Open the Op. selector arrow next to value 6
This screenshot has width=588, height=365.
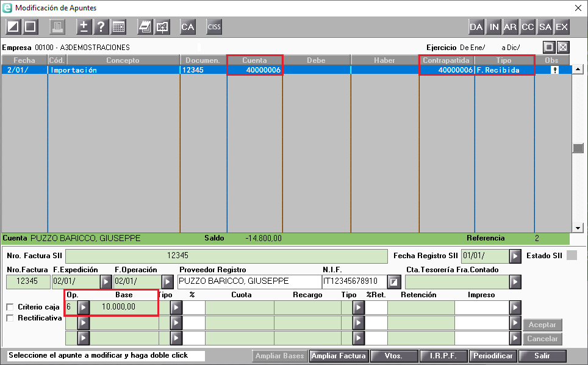click(83, 308)
